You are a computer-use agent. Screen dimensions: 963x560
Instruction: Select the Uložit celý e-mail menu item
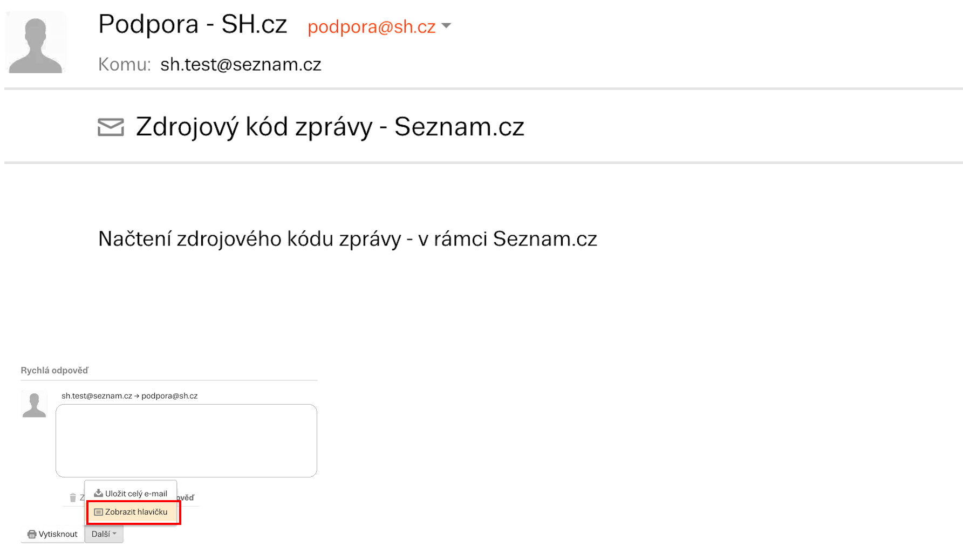tap(135, 494)
